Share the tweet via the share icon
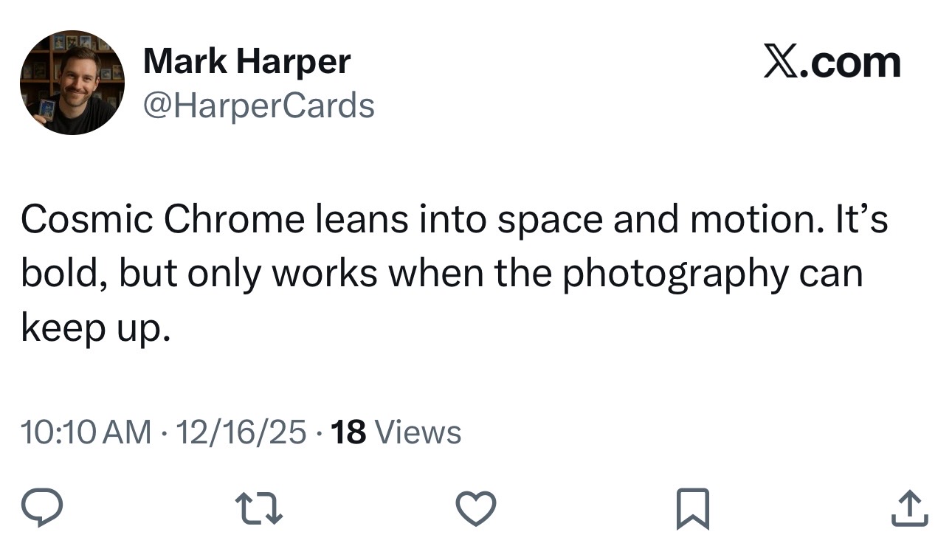Screen dimensions: 952x560 pos(909,506)
